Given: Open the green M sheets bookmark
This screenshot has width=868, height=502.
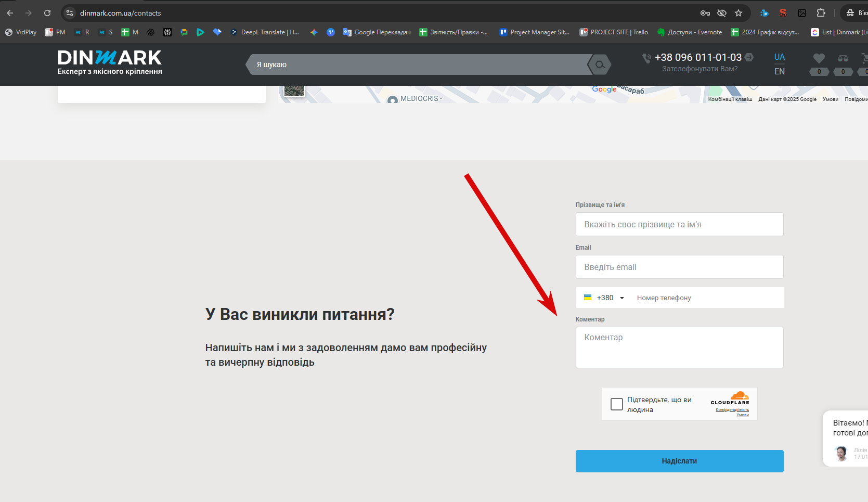Looking at the screenshot, I should pyautogui.click(x=130, y=32).
